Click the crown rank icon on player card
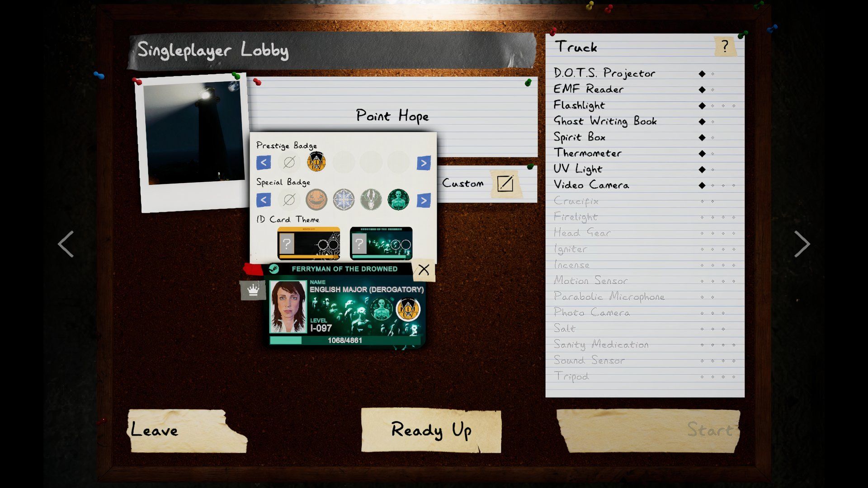 (253, 290)
